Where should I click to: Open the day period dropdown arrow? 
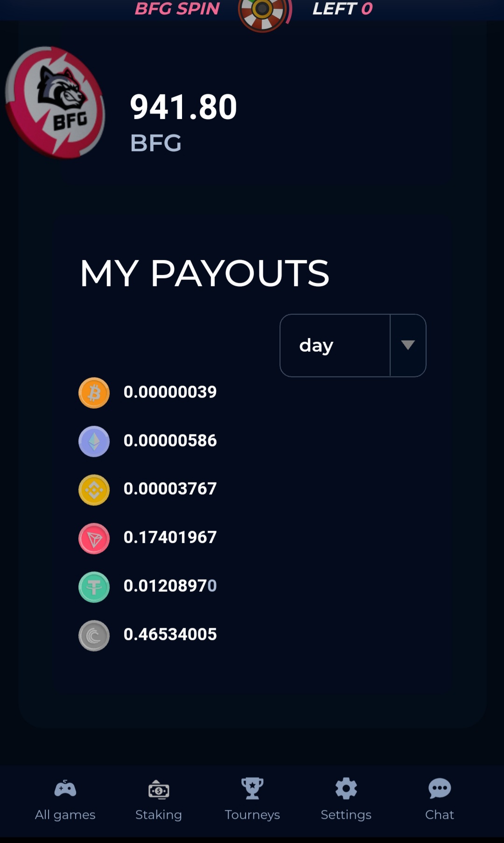[408, 345]
